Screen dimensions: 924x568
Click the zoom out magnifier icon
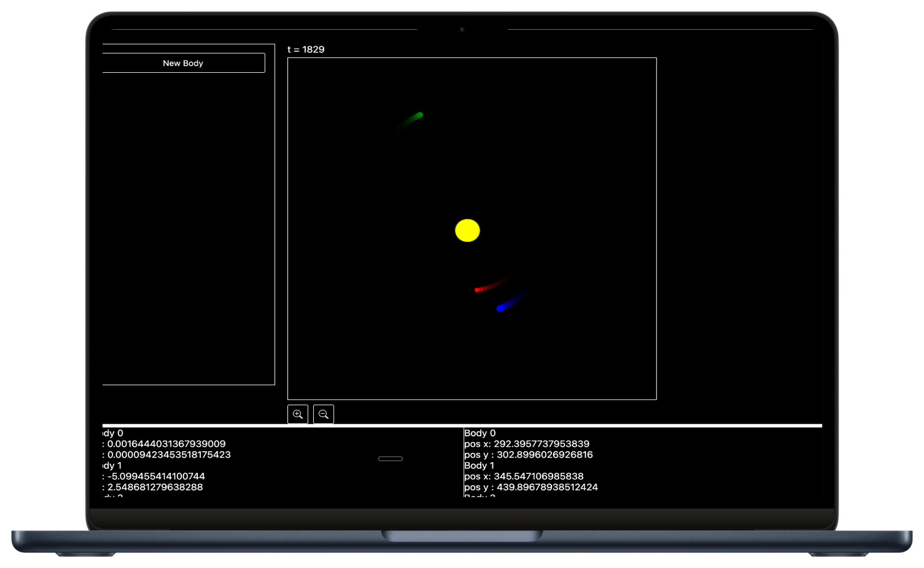pyautogui.click(x=324, y=414)
